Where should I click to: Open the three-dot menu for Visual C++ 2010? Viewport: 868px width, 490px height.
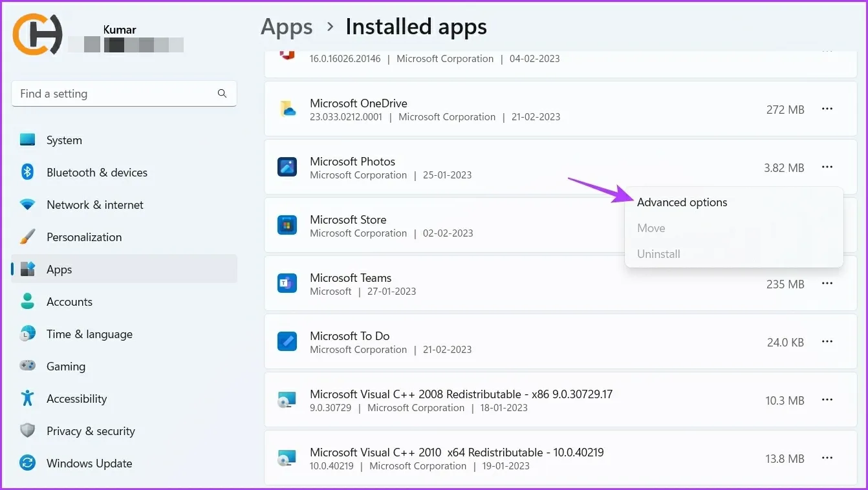point(827,458)
